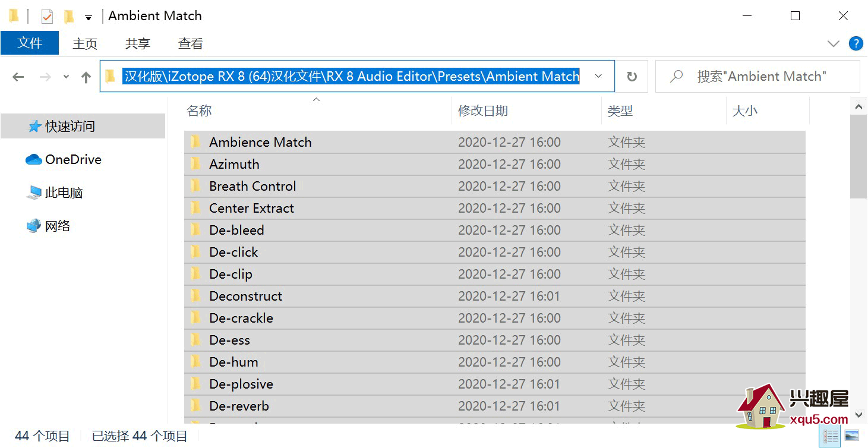Viewport: 868px width, 448px height.
Task: Switch to the 主页 ribbon tab
Action: tap(85, 43)
